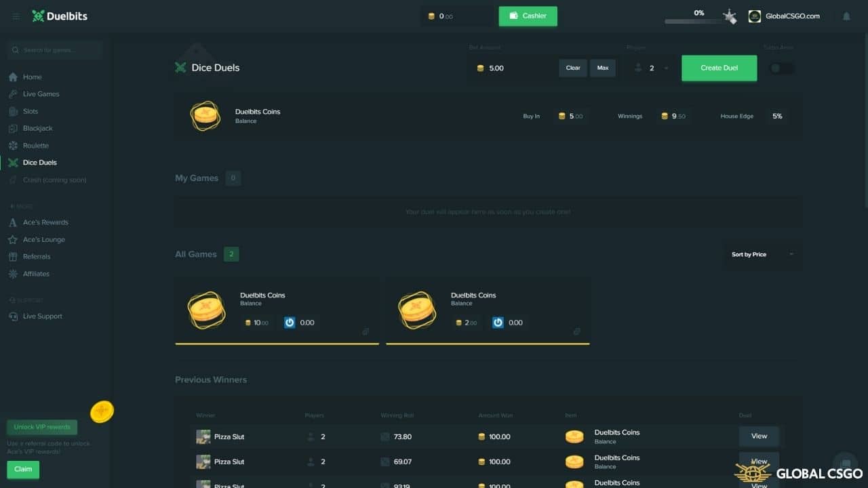Viewport: 868px width, 488px height.
Task: Click the Affiliates icon
Action: tap(13, 274)
